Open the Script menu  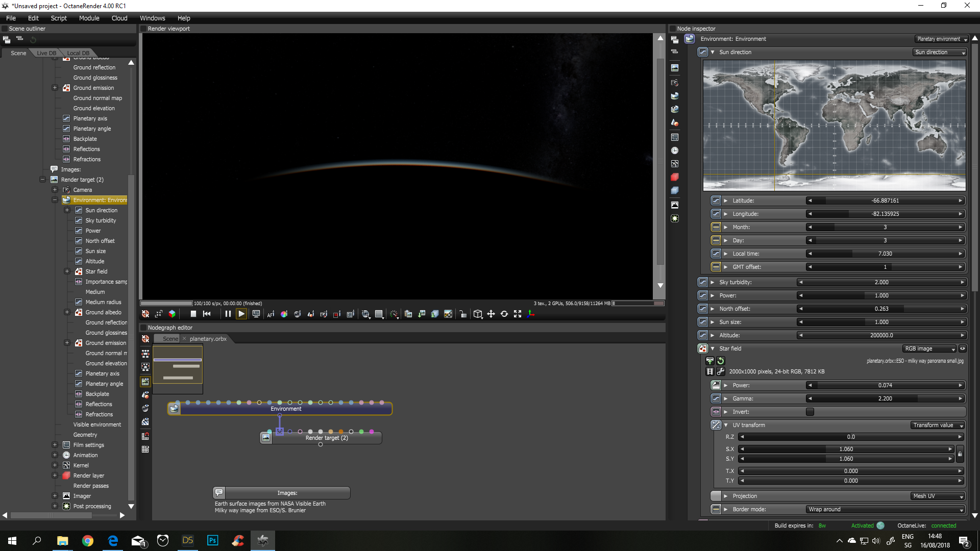coord(59,18)
